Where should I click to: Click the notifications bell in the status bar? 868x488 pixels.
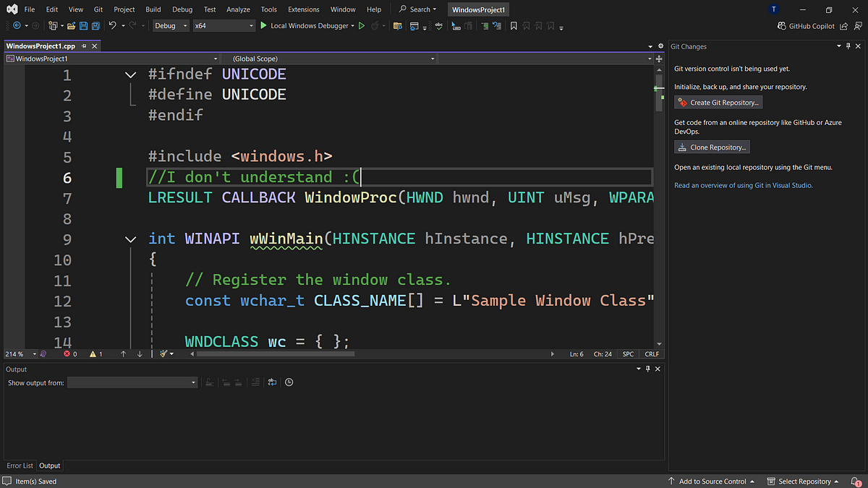[x=857, y=481]
